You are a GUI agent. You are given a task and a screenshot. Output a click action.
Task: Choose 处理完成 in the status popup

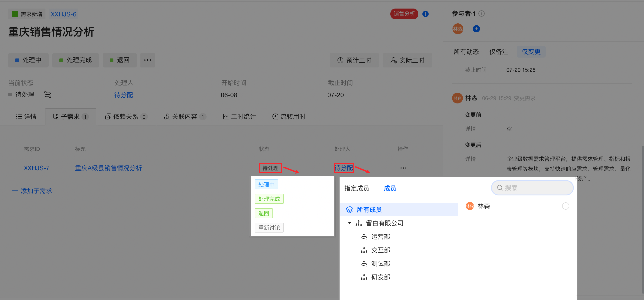[269, 199]
